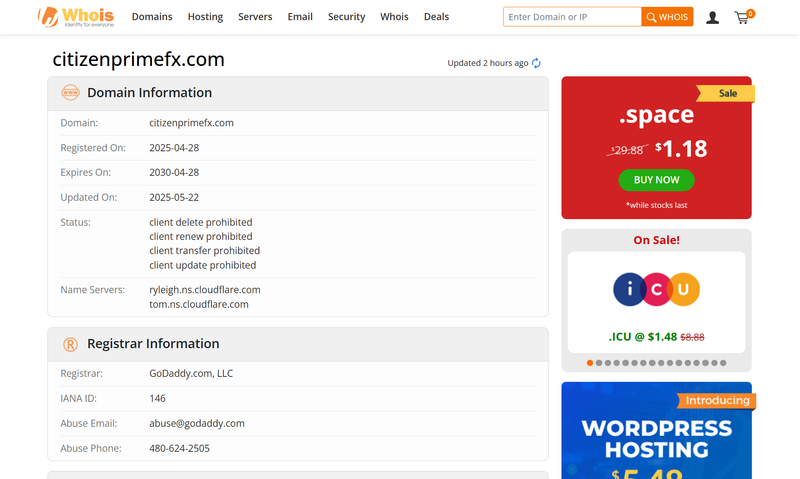Screen dimensions: 800x479
Task: Click the domain value citizenprimefx.com
Action: point(191,123)
